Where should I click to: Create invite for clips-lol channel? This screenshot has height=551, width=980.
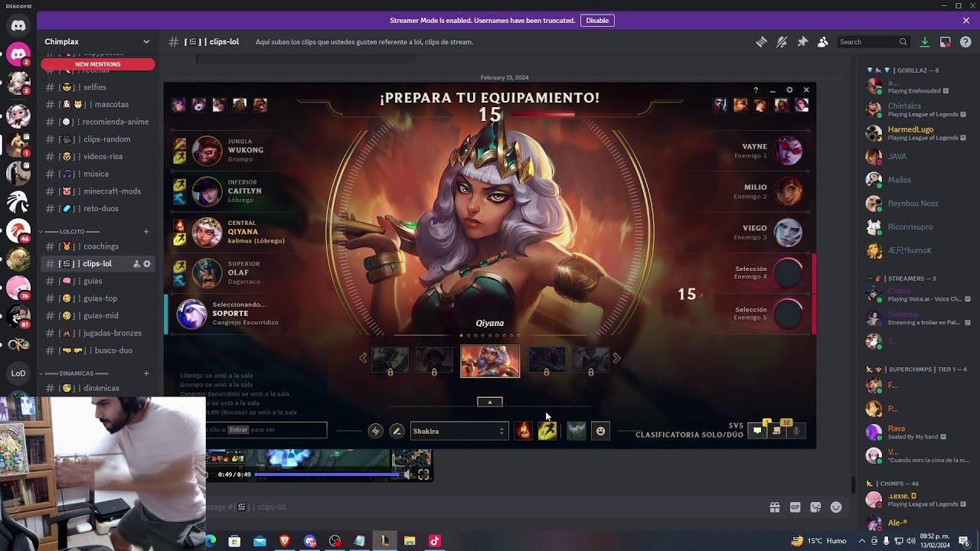(x=136, y=264)
